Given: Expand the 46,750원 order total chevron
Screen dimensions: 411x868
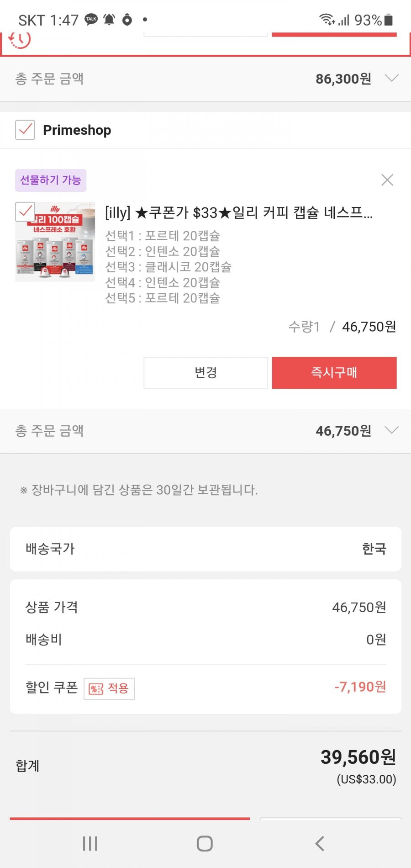Looking at the screenshot, I should click(x=391, y=430).
